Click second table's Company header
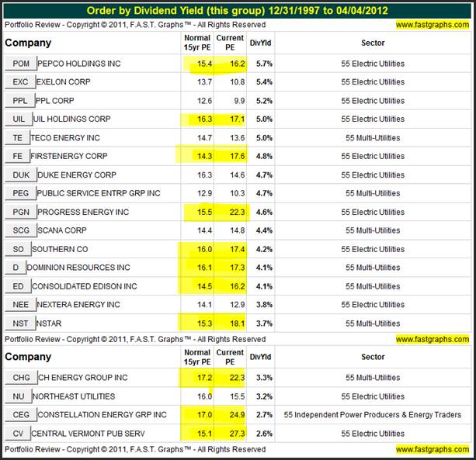476x460 pixels. pyautogui.click(x=28, y=357)
